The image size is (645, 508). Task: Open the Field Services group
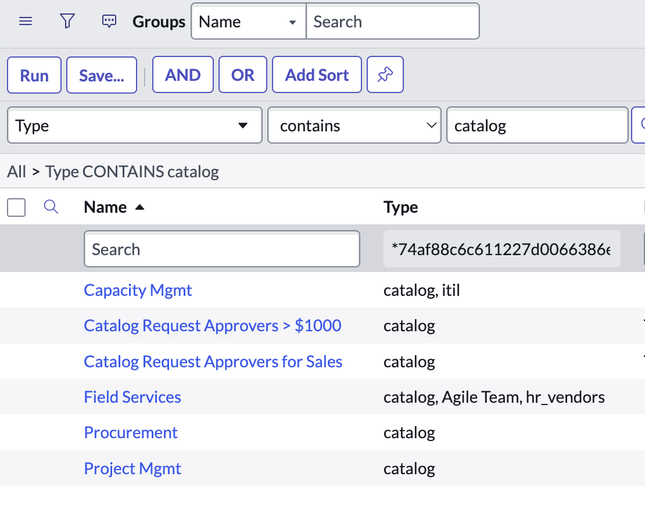point(132,397)
